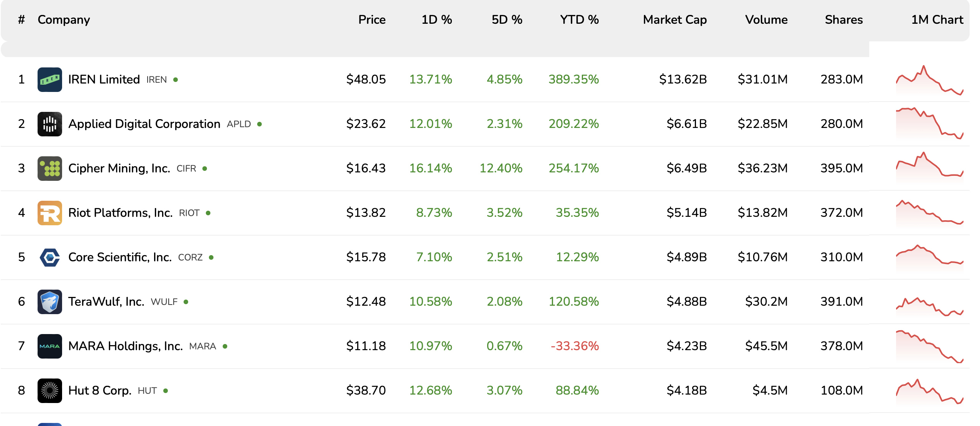Click the Cipher Mining logo icon
Image resolution: width=980 pixels, height=426 pixels.
point(49,169)
